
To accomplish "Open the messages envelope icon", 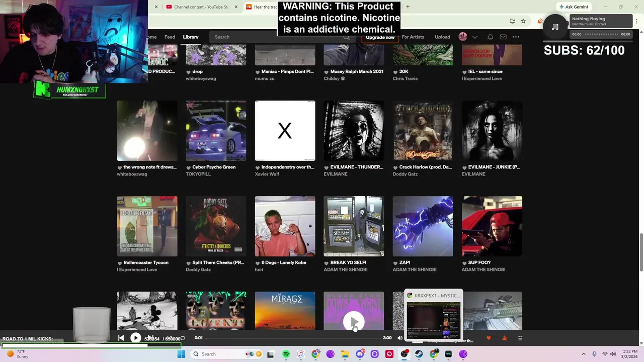I will [503, 37].
